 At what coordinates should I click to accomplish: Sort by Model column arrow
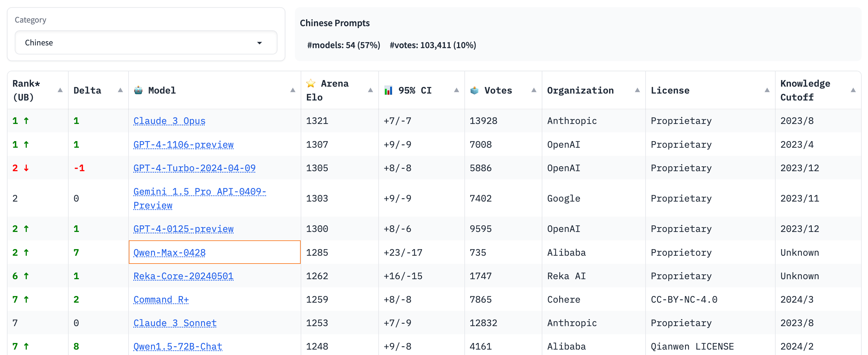click(x=293, y=90)
